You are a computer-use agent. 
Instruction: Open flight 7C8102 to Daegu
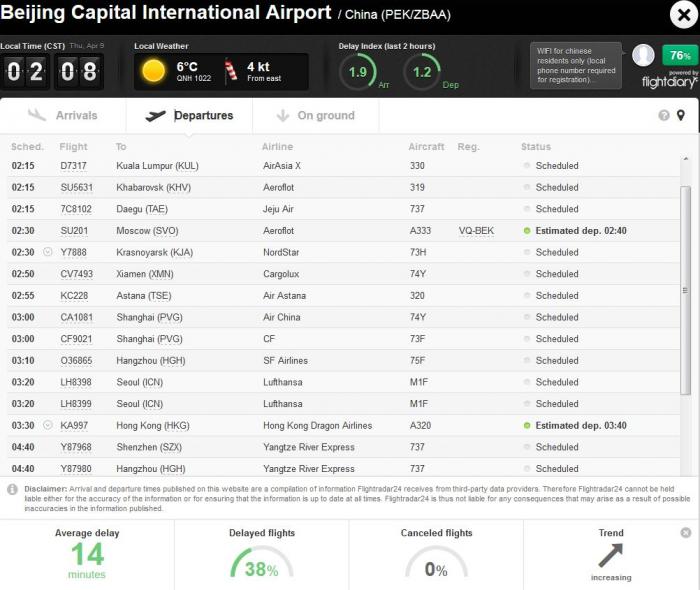(x=76, y=209)
